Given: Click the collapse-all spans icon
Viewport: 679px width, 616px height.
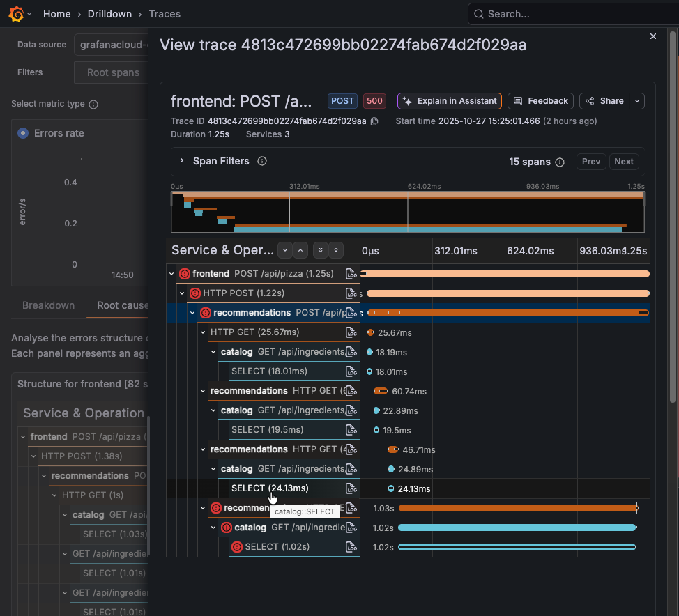Looking at the screenshot, I should (337, 250).
